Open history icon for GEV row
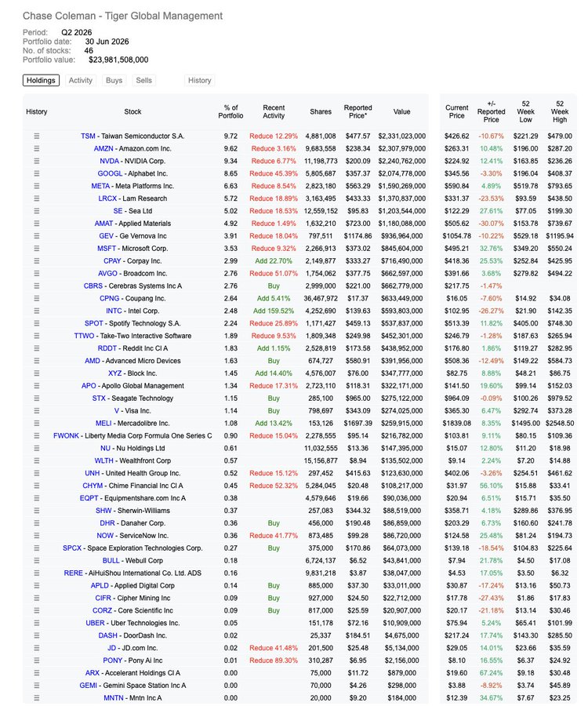This screenshot has width=588, height=706. coord(36,236)
